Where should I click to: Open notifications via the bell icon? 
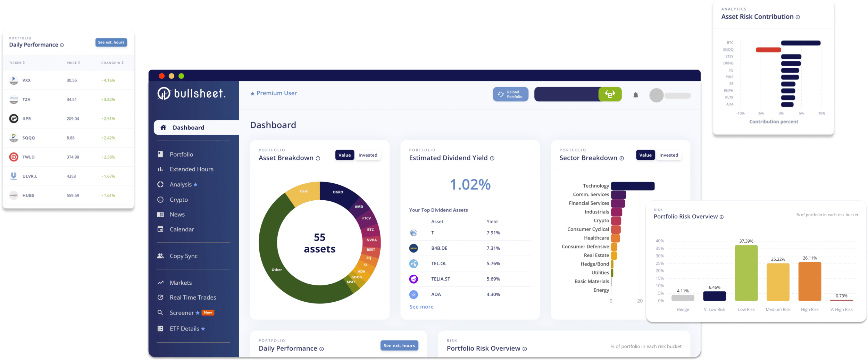coord(636,95)
